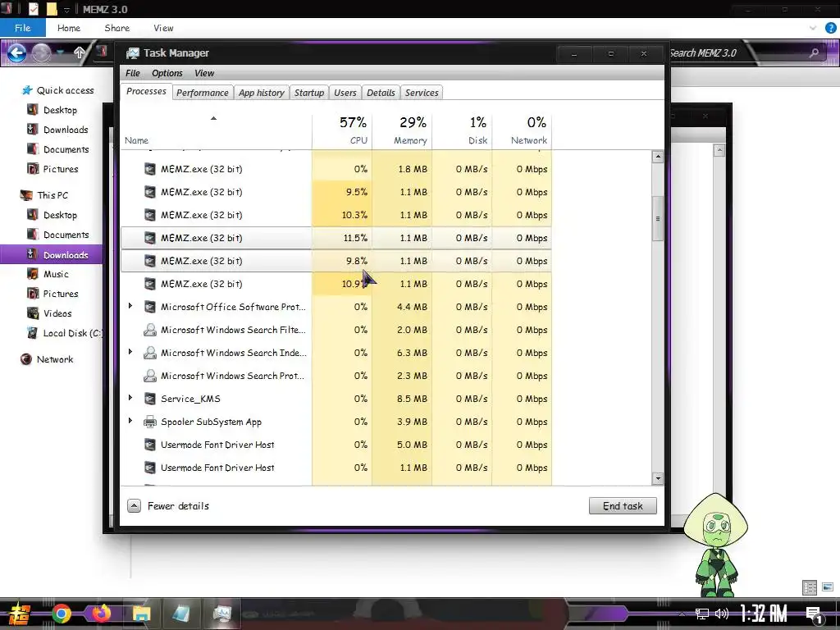Select This PC in navigation pane
Viewport: 840px width, 630px height.
pos(52,195)
